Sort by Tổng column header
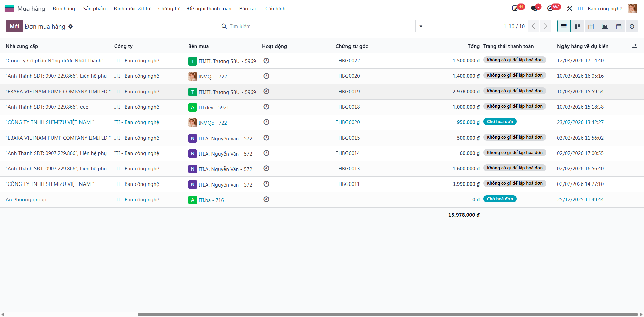 point(474,46)
